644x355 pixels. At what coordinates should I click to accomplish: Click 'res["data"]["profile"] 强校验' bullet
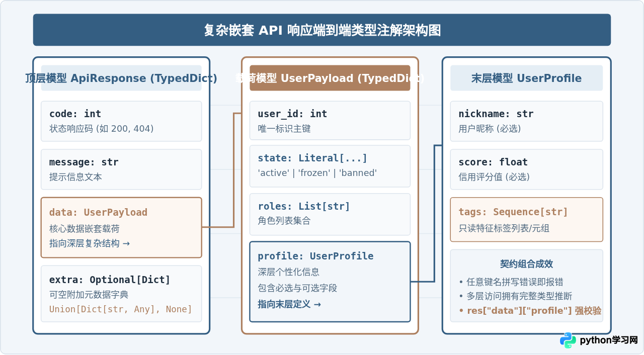click(530, 311)
